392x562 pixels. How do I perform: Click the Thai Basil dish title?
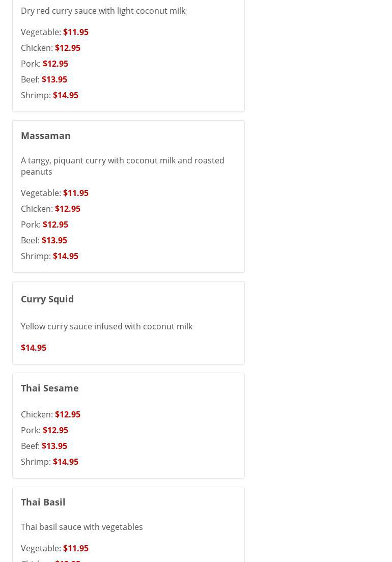(x=43, y=502)
